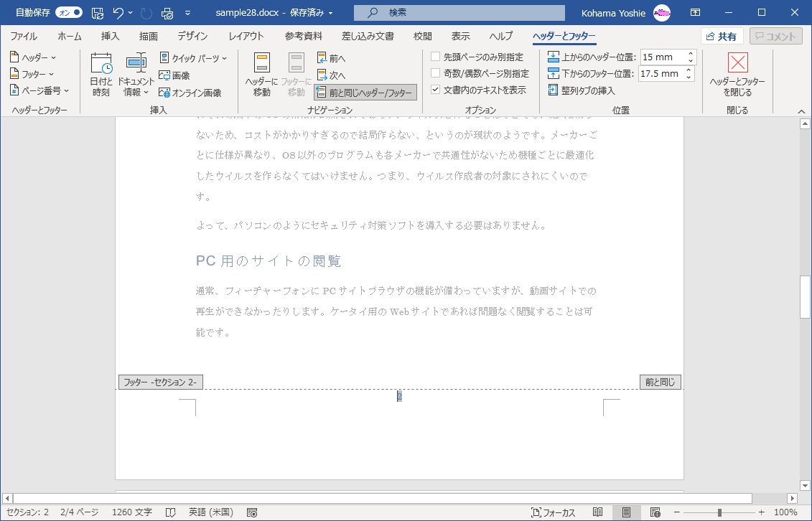This screenshot has width=812, height=521.
Task: Click the ヘッダーに移動 icon
Action: (x=261, y=74)
